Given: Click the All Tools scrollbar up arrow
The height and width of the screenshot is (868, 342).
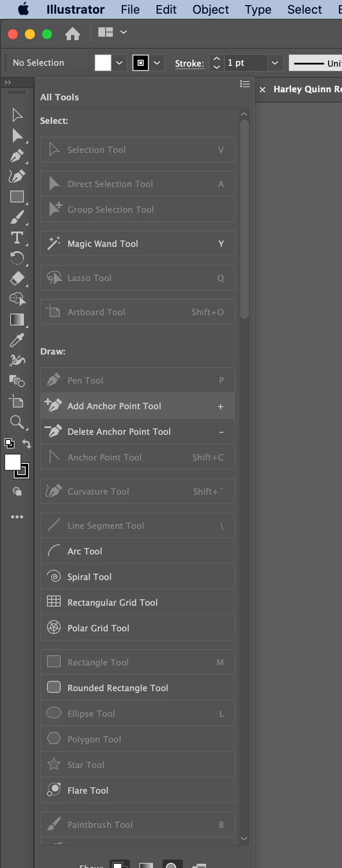Looking at the screenshot, I should [244, 114].
